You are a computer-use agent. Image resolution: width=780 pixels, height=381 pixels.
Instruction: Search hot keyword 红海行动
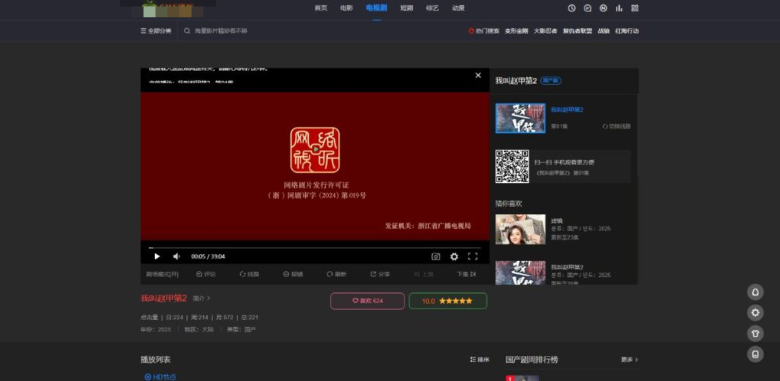[x=627, y=31]
